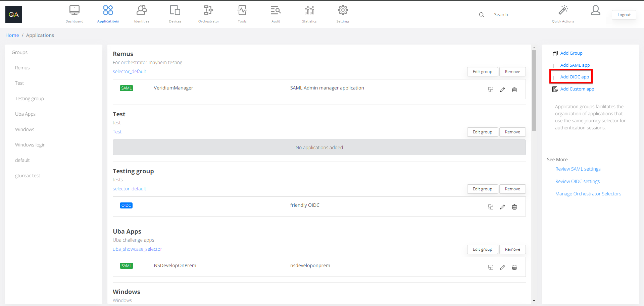The image size is (644, 306).
Task: Open the Dashboard from the top navigation
Action: 74,13
